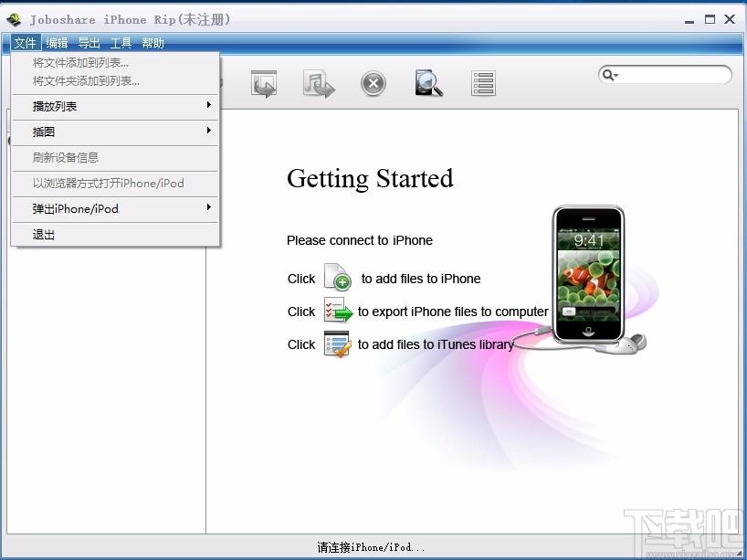Expand the 插图 submenu
The height and width of the screenshot is (560, 747).
coord(115,132)
